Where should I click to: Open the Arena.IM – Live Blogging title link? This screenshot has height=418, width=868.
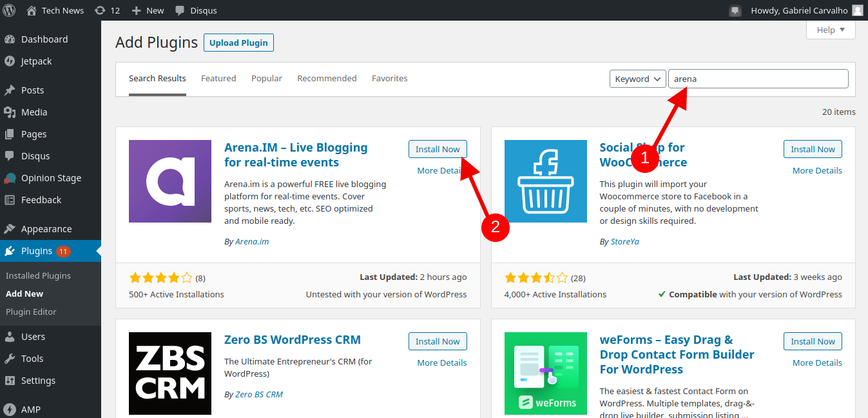pos(296,155)
